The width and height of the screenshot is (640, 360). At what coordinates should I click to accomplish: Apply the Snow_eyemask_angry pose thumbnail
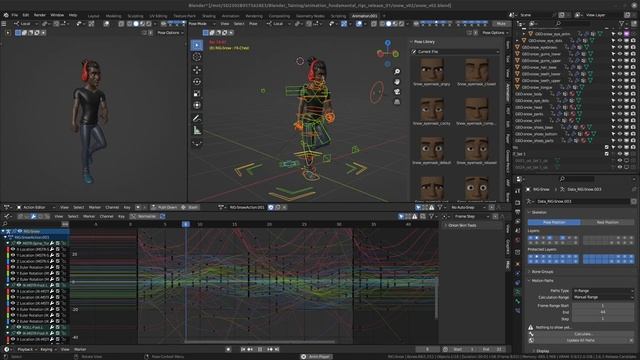431,71
